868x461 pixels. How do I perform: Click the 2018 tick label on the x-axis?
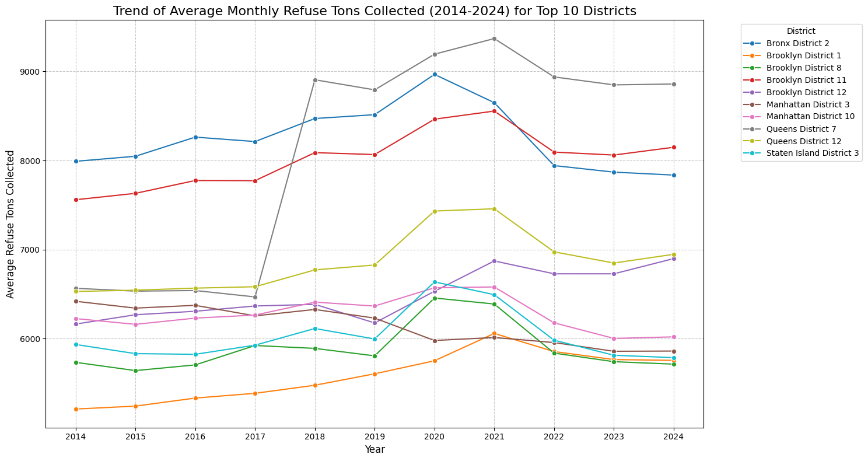(x=315, y=436)
